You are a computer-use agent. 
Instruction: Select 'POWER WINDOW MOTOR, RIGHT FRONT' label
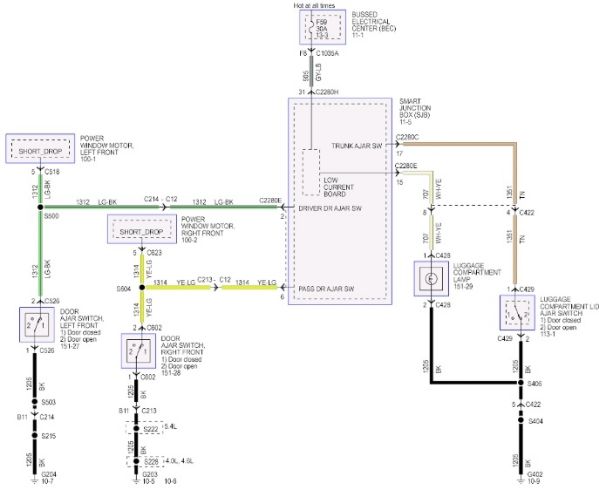pyautogui.click(x=207, y=226)
